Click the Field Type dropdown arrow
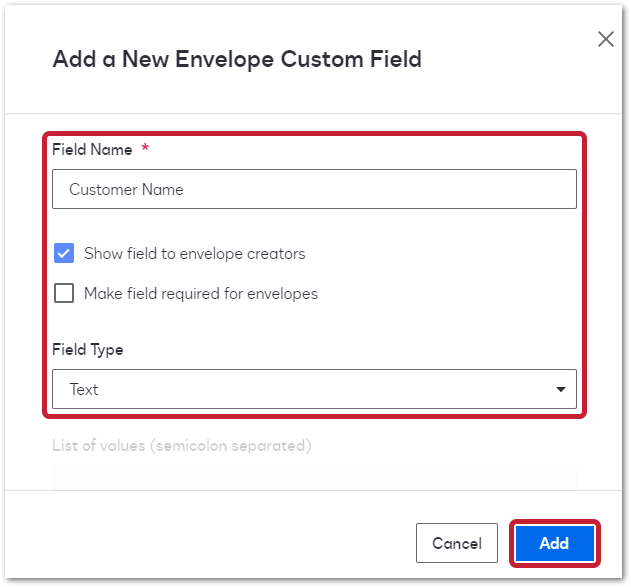 [x=561, y=389]
